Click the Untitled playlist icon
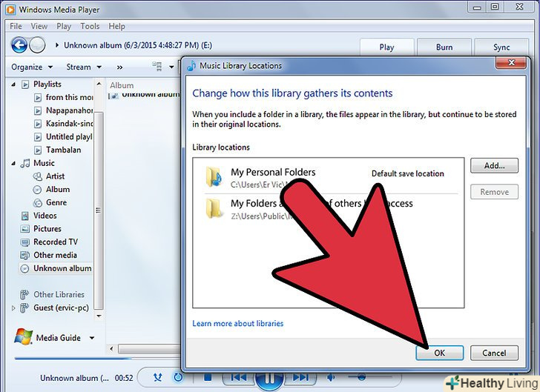Screen dimensions: 540x392 [x=38, y=137]
